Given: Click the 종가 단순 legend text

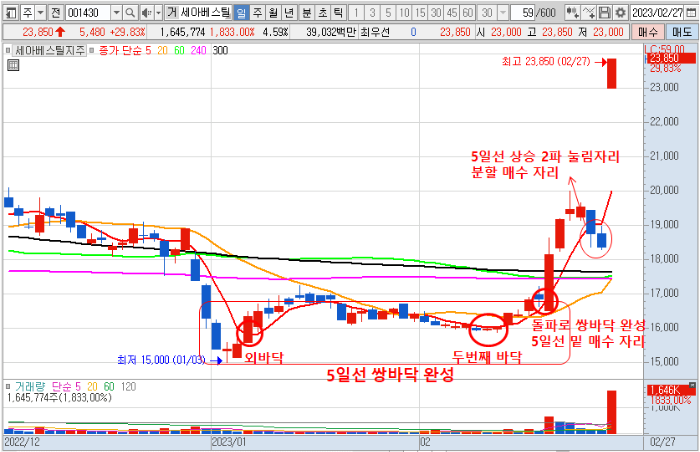Looking at the screenshot, I should (x=119, y=50).
